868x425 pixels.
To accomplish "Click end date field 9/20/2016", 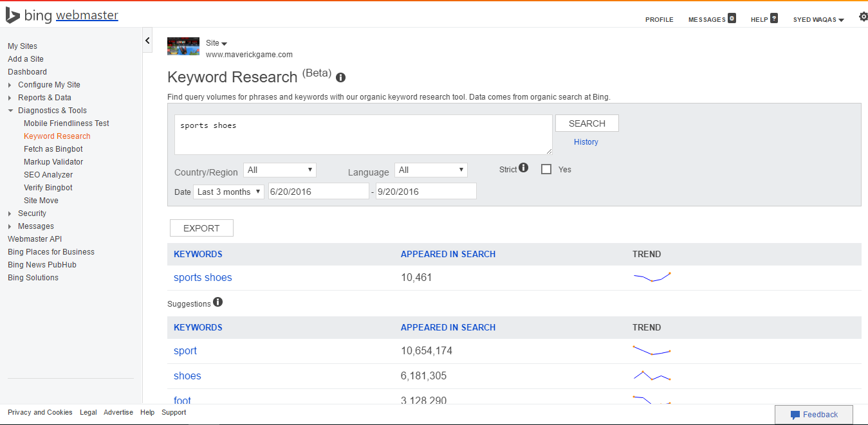I will 426,192.
